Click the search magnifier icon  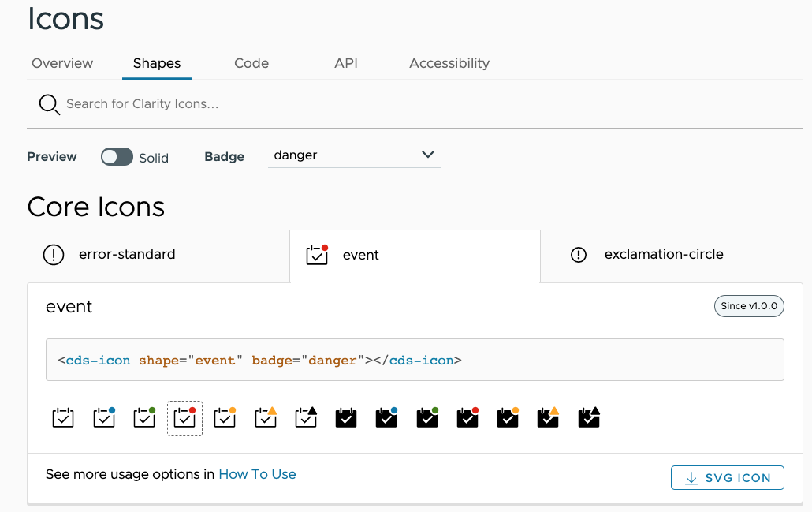[49, 104]
